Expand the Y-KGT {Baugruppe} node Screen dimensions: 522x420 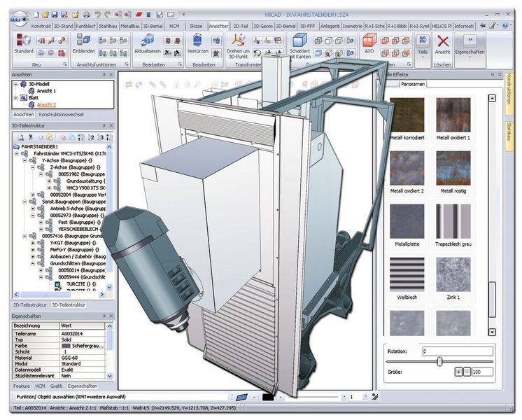[x=33, y=243]
